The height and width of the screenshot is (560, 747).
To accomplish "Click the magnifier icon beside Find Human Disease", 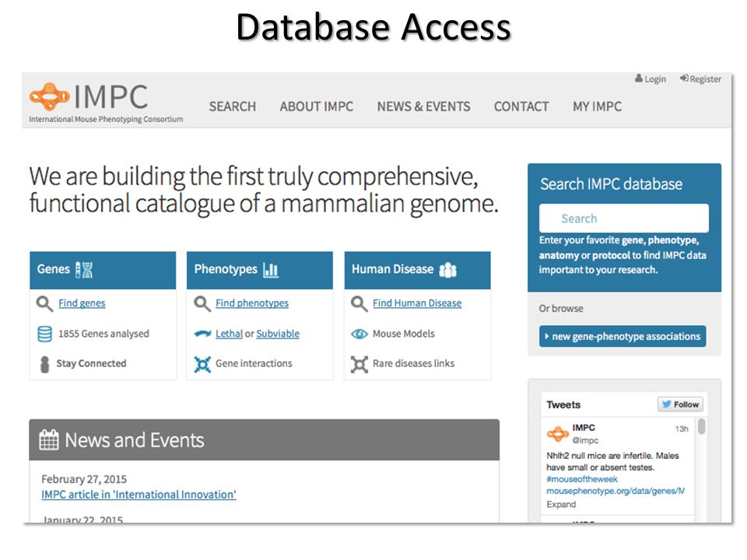I will [x=359, y=303].
